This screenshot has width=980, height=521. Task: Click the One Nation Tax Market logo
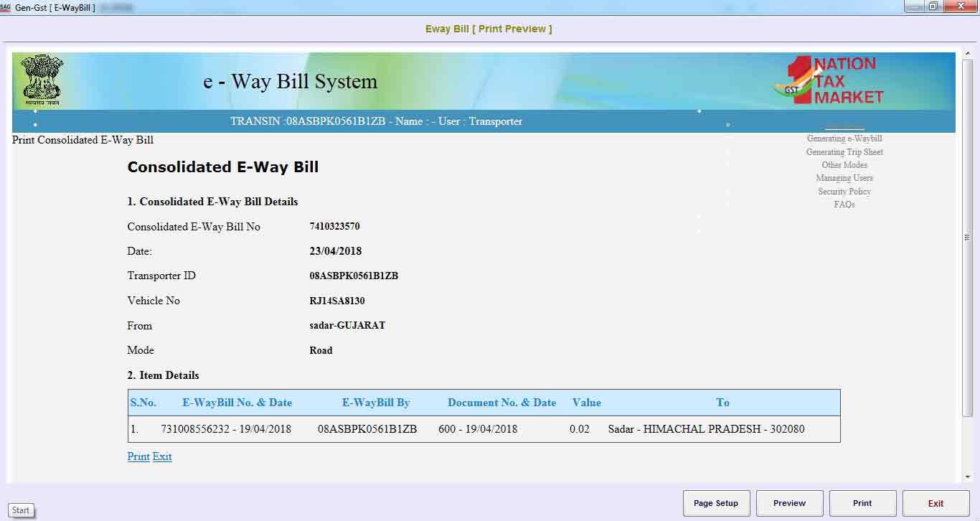[829, 80]
